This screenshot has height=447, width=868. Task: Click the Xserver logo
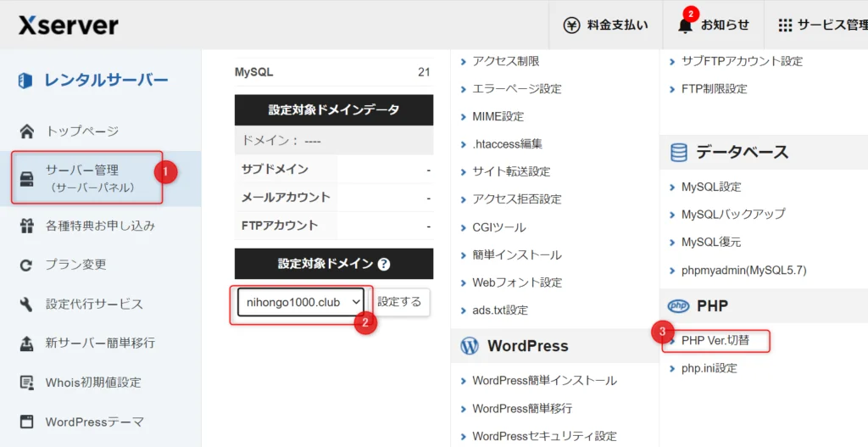pyautogui.click(x=69, y=25)
